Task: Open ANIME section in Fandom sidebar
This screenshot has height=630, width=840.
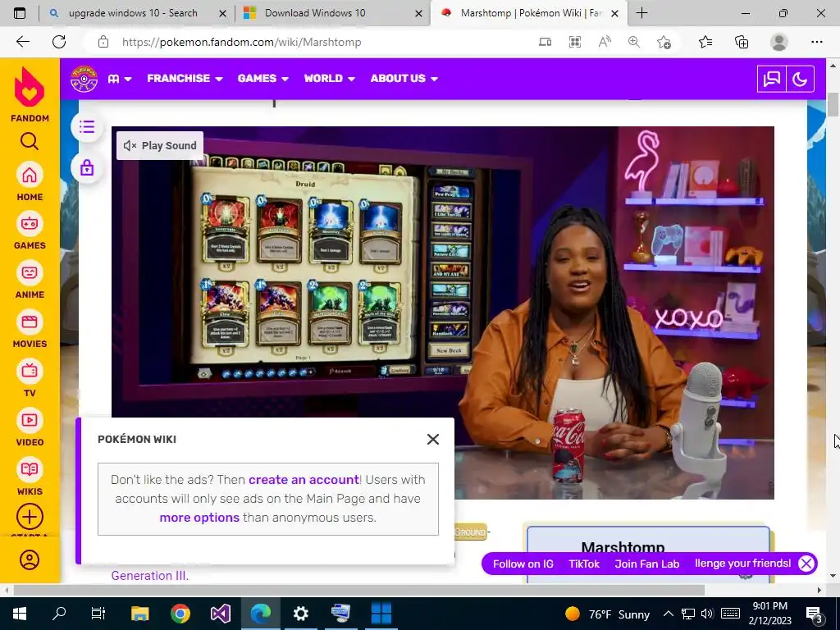Action: point(30,280)
